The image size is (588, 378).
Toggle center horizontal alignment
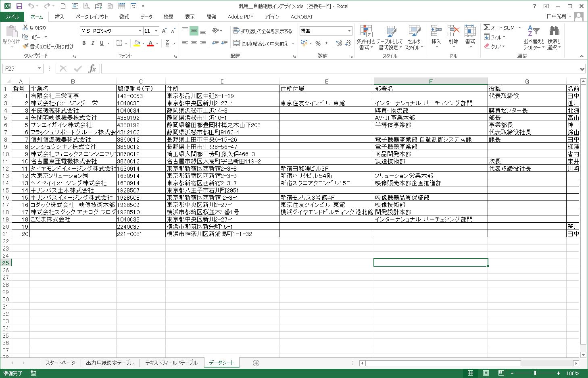(x=194, y=43)
